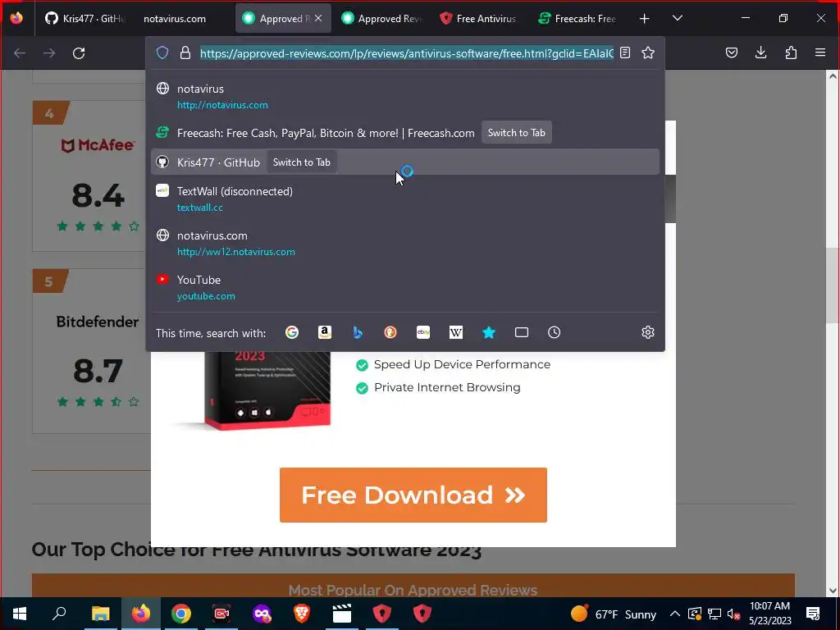Reload the current page

tap(79, 53)
